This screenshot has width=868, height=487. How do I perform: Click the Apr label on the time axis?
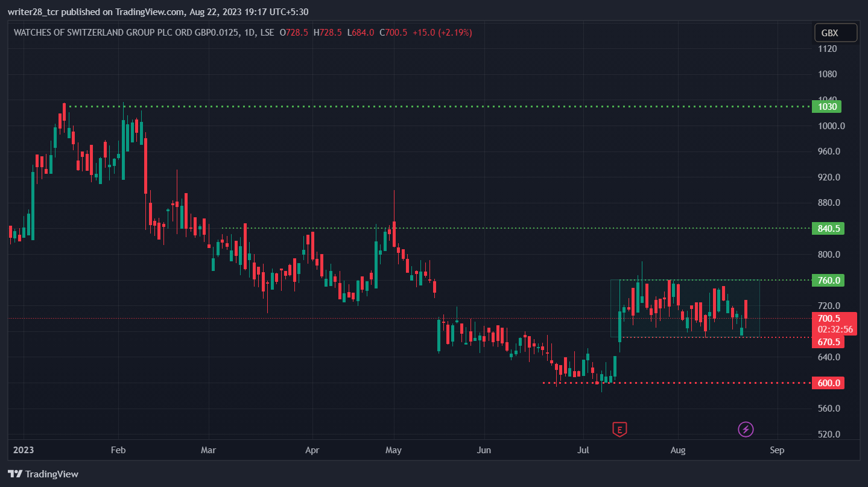(312, 450)
